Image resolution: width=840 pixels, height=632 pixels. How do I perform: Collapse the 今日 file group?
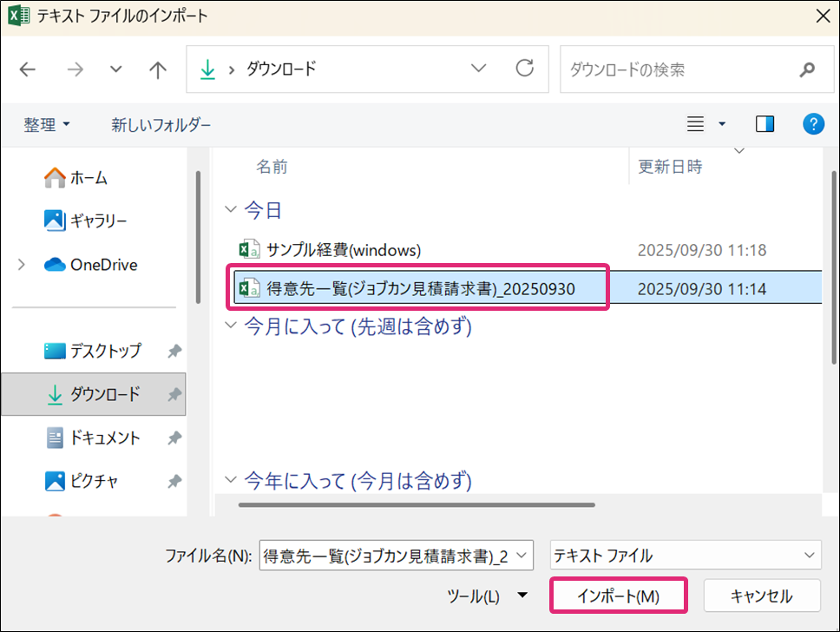pyautogui.click(x=230, y=210)
